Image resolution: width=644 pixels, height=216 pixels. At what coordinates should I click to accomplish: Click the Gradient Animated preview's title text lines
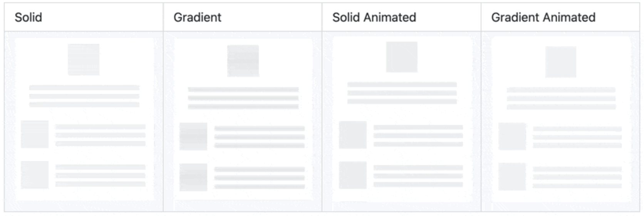point(561,98)
